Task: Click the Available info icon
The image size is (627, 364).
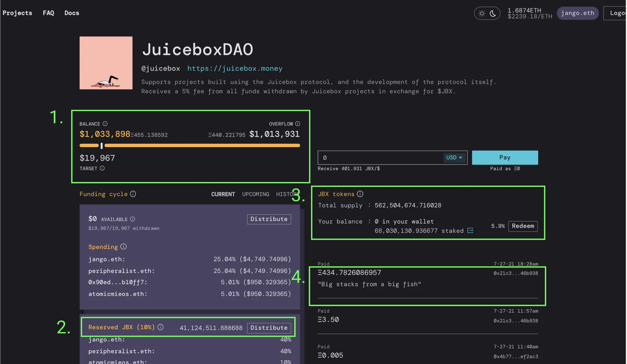Action: [133, 219]
